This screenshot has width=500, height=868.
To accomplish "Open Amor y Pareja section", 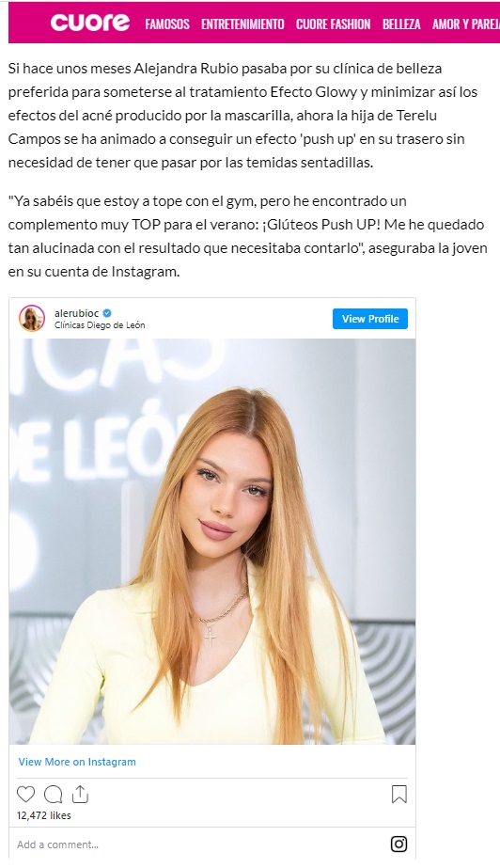I will click(x=466, y=24).
